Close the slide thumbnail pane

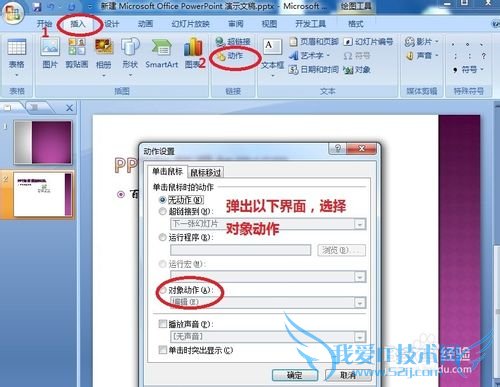69,108
